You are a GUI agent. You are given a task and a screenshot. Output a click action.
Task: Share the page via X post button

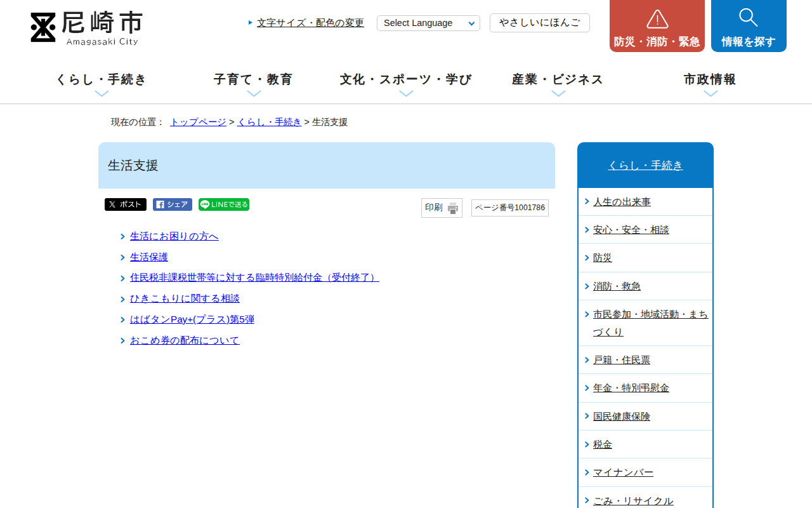click(126, 204)
